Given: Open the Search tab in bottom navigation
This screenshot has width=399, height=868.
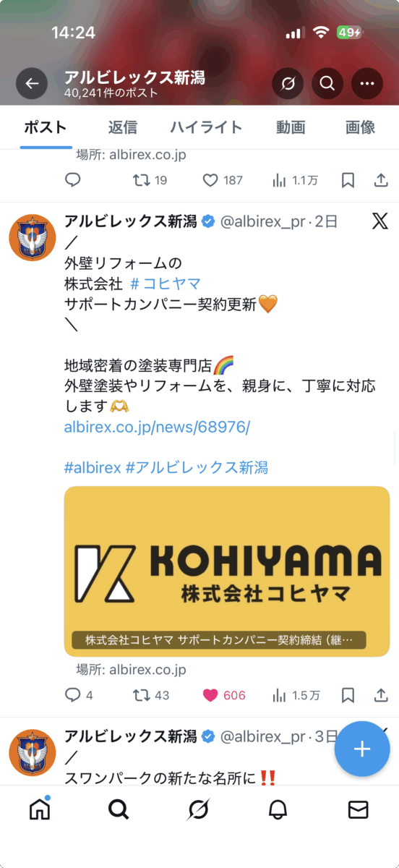Looking at the screenshot, I should (x=119, y=809).
